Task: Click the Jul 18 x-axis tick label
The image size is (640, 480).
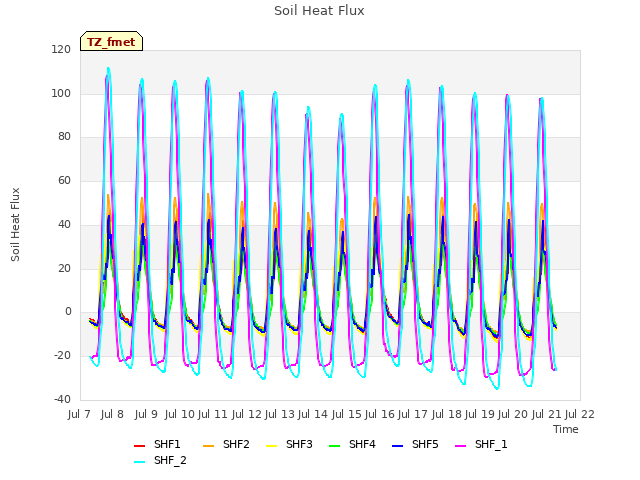Action: pyautogui.click(x=447, y=414)
